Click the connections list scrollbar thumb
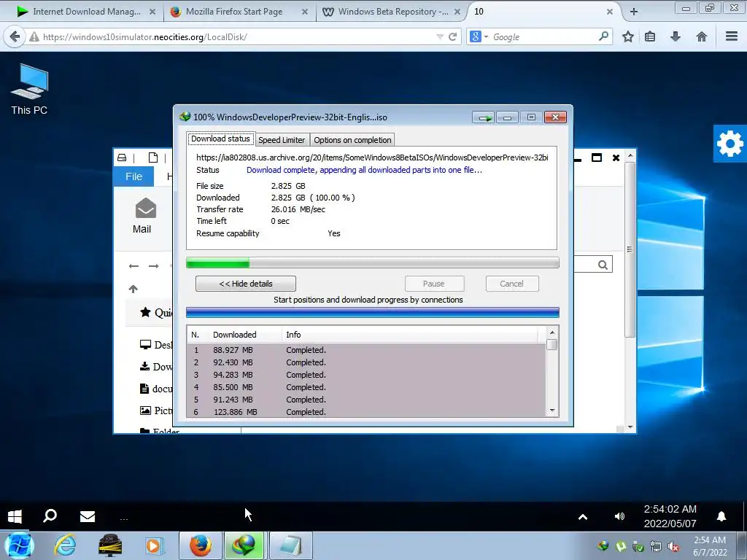Viewport: 747px width, 560px height. pyautogui.click(x=552, y=344)
